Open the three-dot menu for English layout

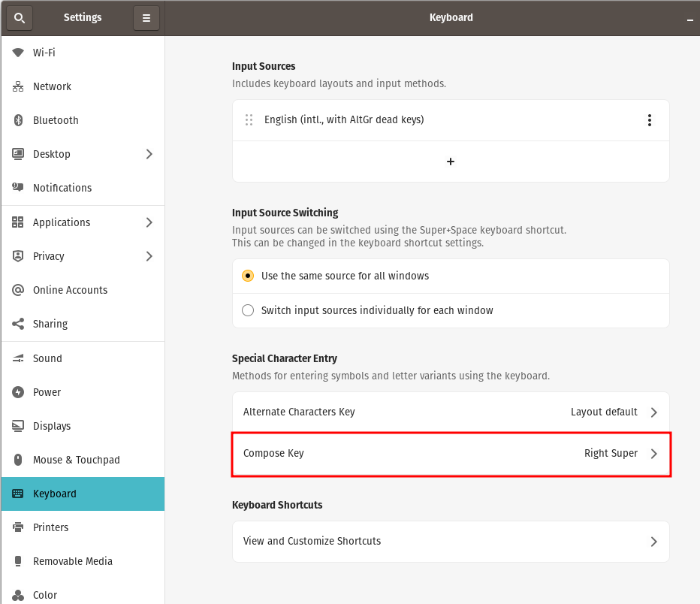[649, 120]
